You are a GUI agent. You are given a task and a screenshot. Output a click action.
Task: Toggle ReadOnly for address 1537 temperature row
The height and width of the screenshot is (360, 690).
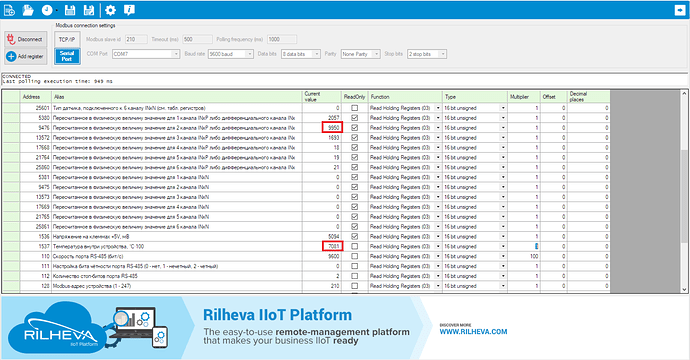pyautogui.click(x=354, y=246)
